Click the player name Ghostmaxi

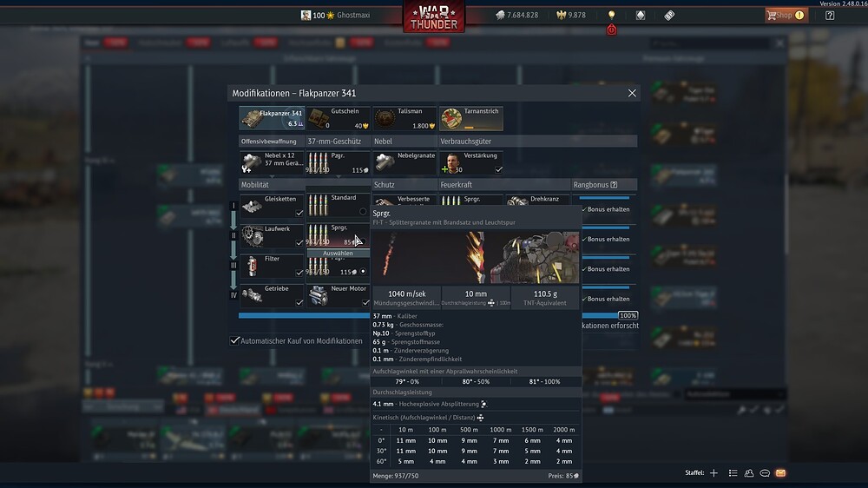pos(353,15)
